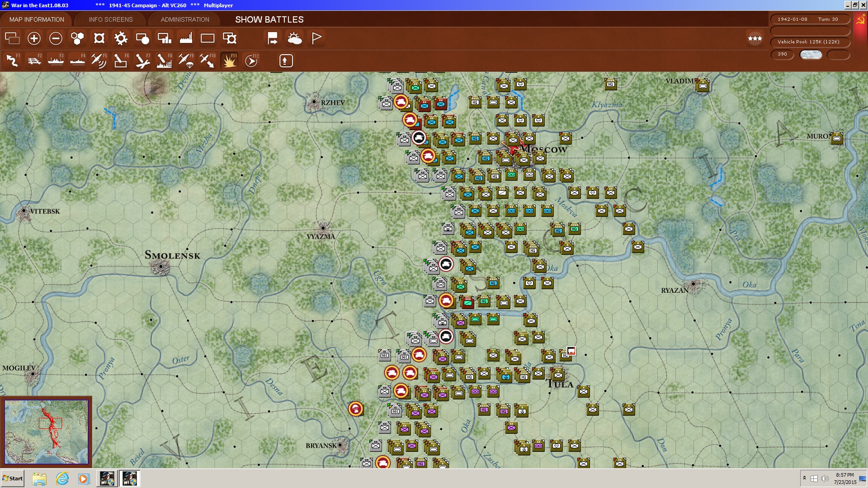Click the three-stars round button

coord(755,38)
